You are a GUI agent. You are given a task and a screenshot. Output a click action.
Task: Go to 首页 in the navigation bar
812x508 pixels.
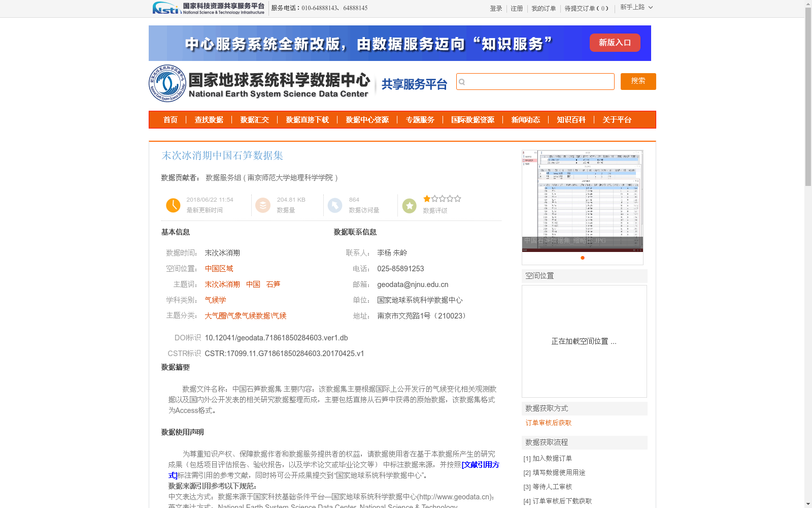[171, 120]
